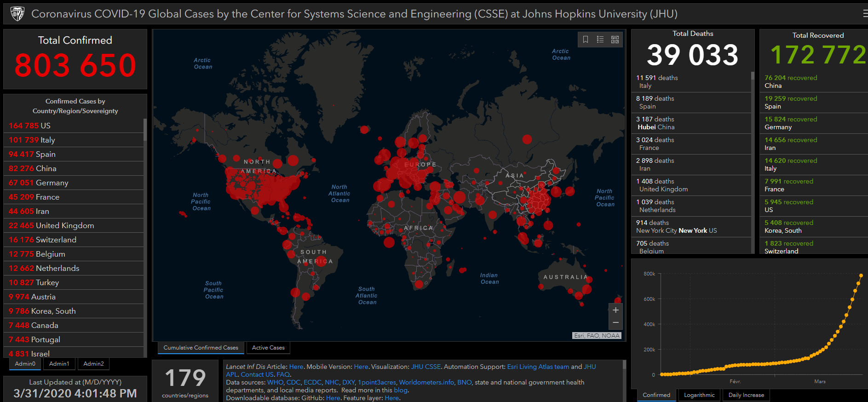Image resolution: width=868 pixels, height=402 pixels.
Task: Click 76 204 recovered China entry
Action: point(814,82)
